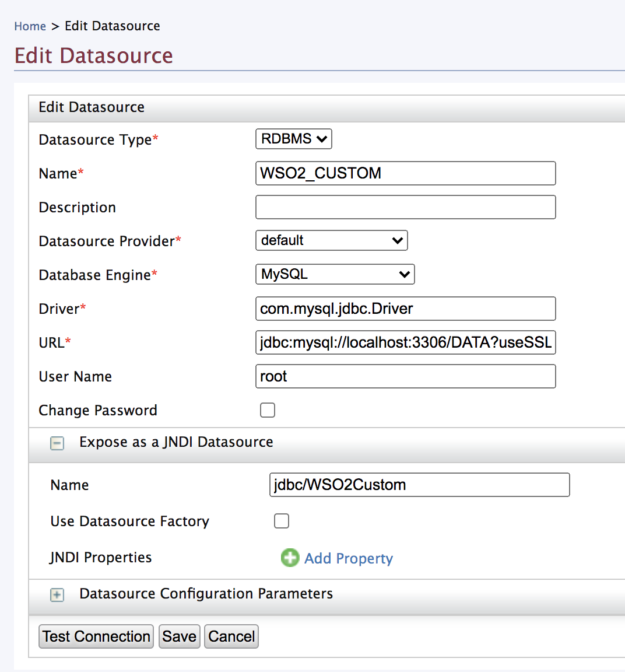Tick the Change Password checkbox
Screen dimensions: 625x672
[x=267, y=410]
